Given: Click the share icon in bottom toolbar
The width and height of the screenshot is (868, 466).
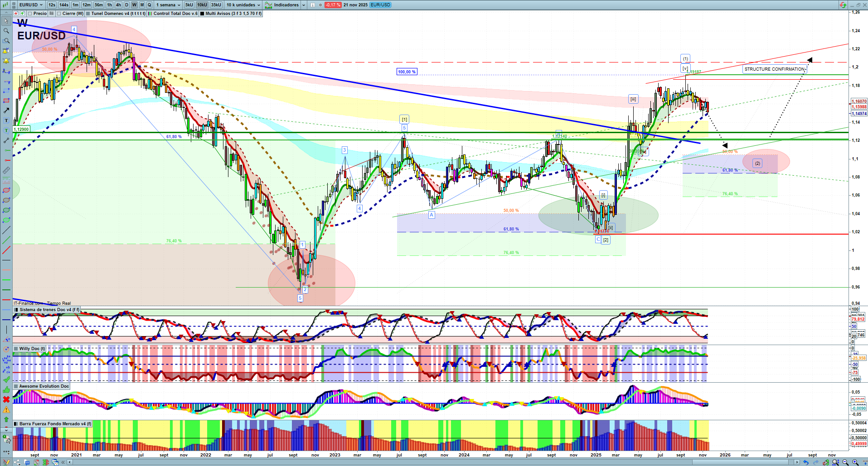Looking at the screenshot, I should pos(17,462).
